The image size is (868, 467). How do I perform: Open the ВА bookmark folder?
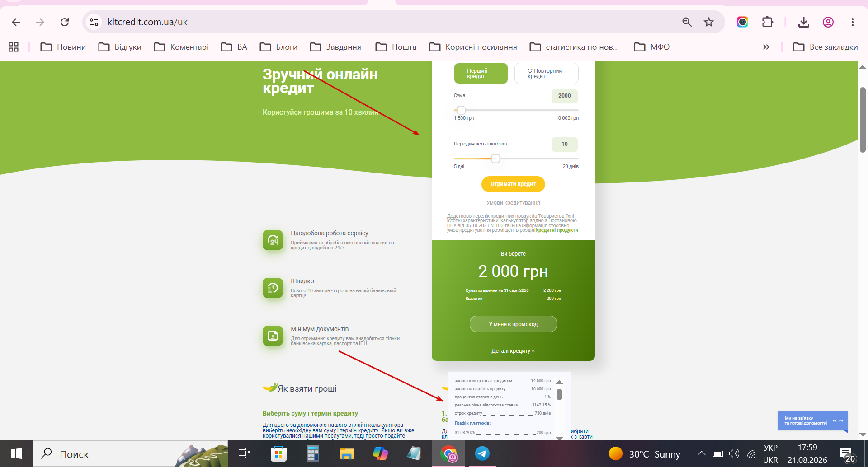(x=234, y=47)
